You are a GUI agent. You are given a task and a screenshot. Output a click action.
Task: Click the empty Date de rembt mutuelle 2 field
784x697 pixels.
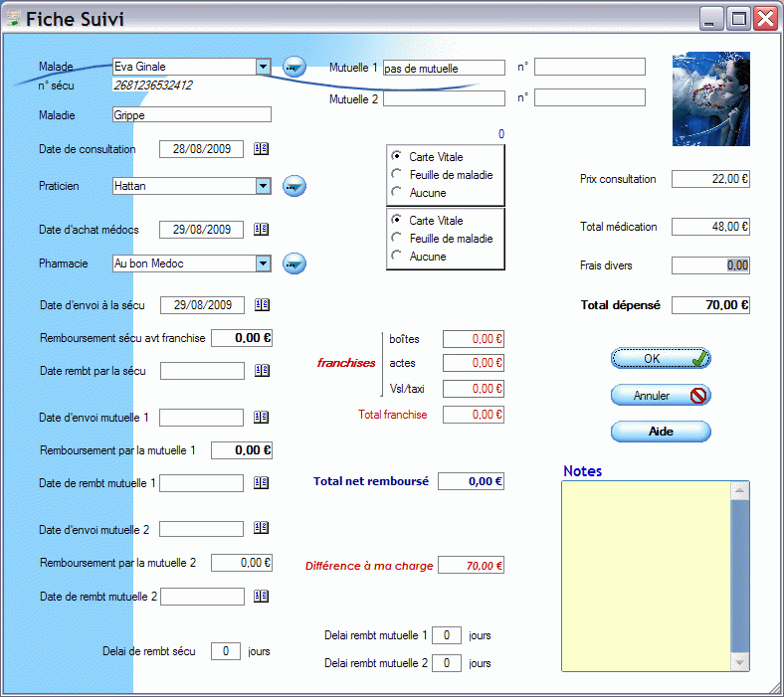203,597
